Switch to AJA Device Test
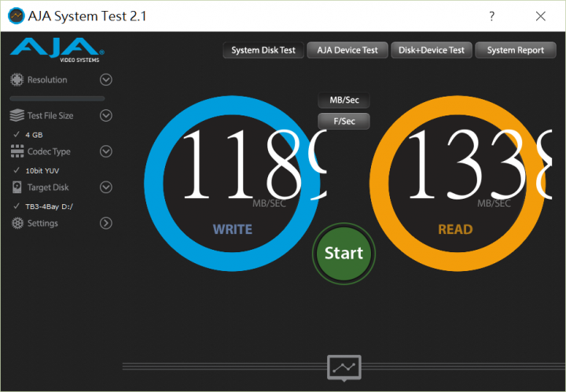566x392 pixels. pos(347,50)
